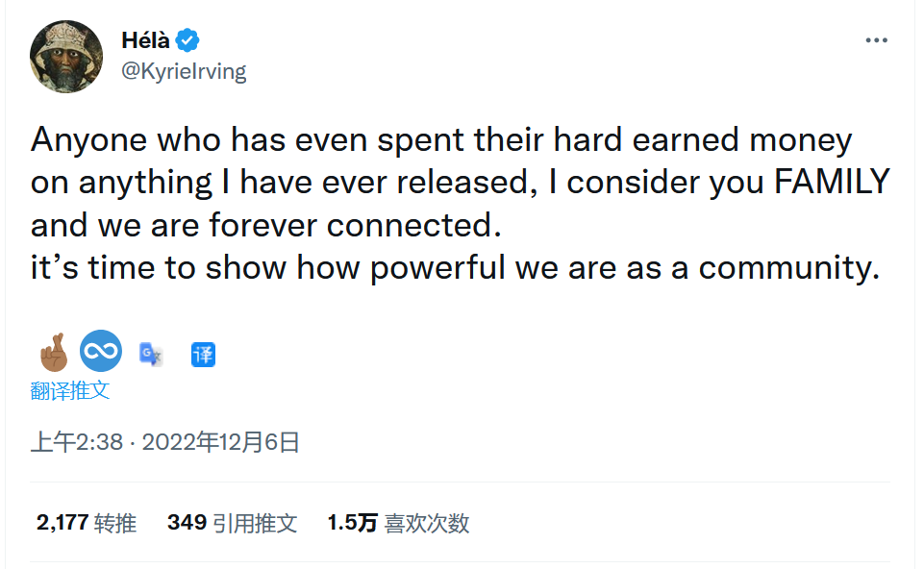Click the blue 译 translation icon
924x569 pixels.
[x=203, y=355]
